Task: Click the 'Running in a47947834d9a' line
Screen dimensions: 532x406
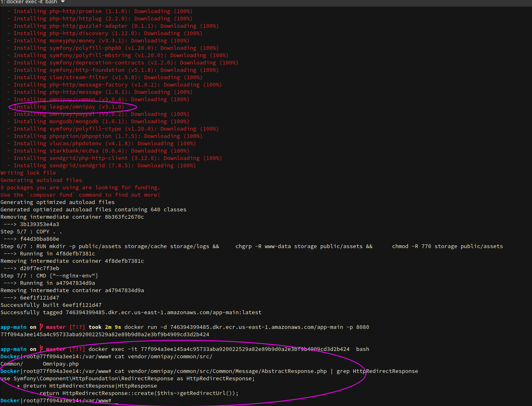Action: pyautogui.click(x=49, y=283)
